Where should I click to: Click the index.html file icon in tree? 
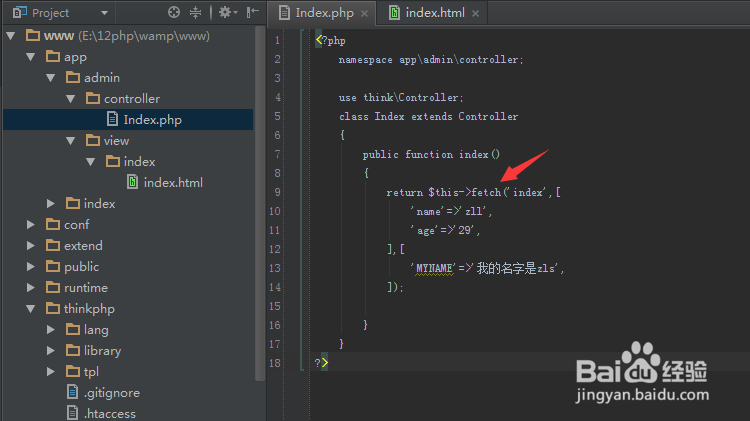132,182
